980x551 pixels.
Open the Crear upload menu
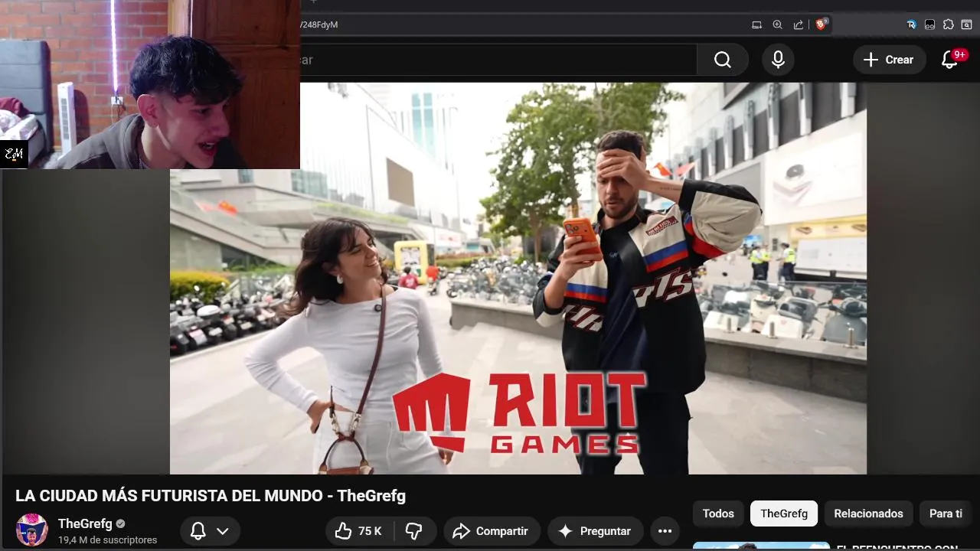pos(889,60)
